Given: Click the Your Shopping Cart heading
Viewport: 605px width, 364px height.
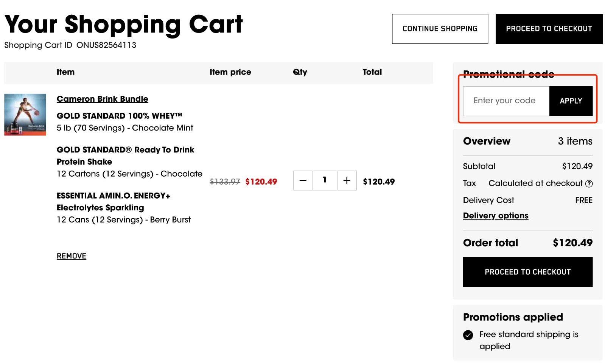Looking at the screenshot, I should pyautogui.click(x=124, y=24).
